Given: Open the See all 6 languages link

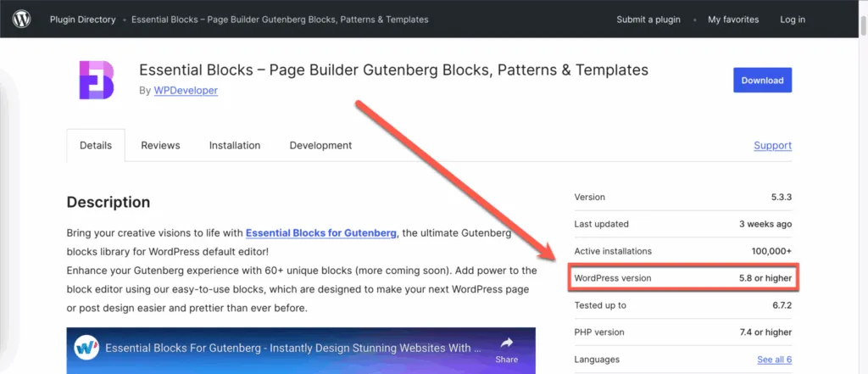Looking at the screenshot, I should 775,360.
